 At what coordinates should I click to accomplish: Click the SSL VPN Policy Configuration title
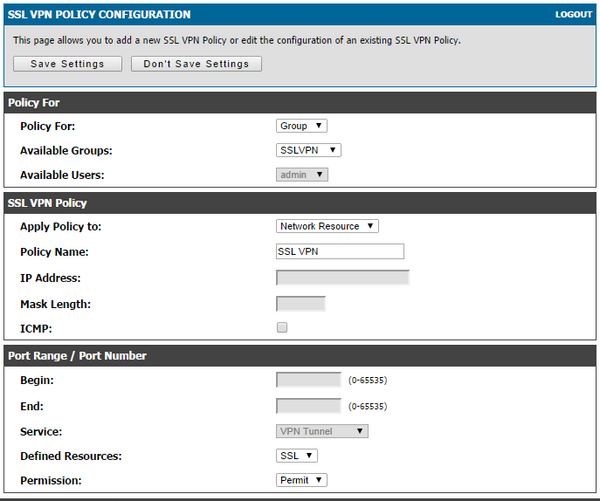pyautogui.click(x=99, y=15)
